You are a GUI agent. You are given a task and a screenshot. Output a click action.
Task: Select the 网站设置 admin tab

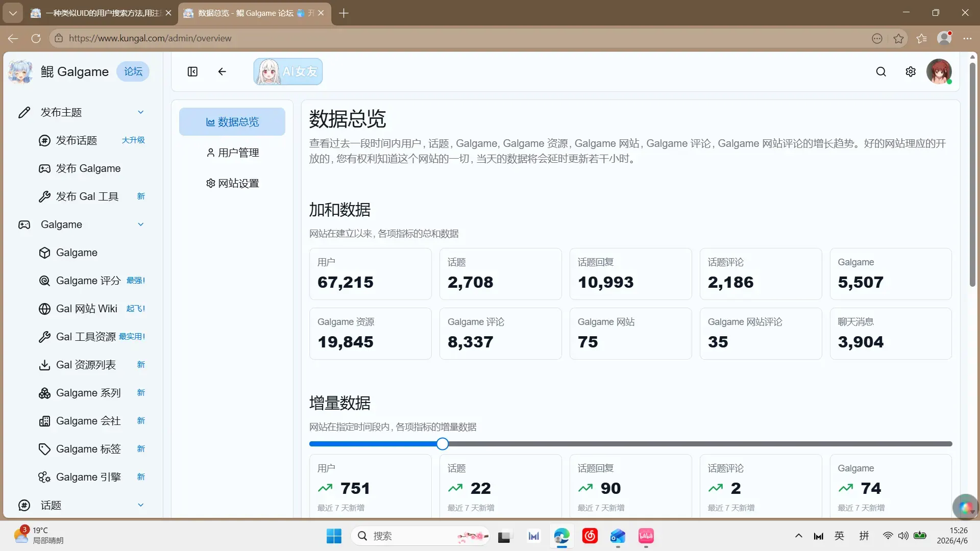pos(232,183)
